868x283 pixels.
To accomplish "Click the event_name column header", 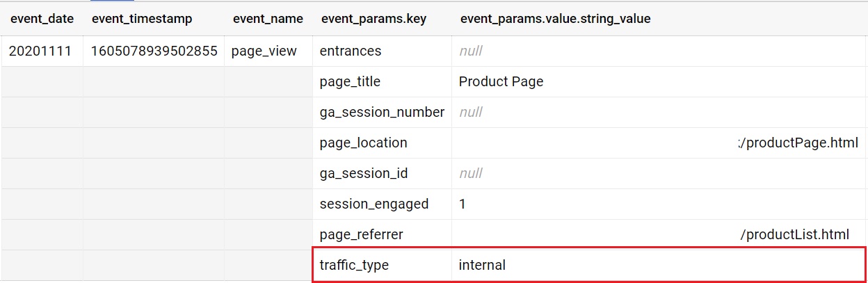I will [268, 19].
